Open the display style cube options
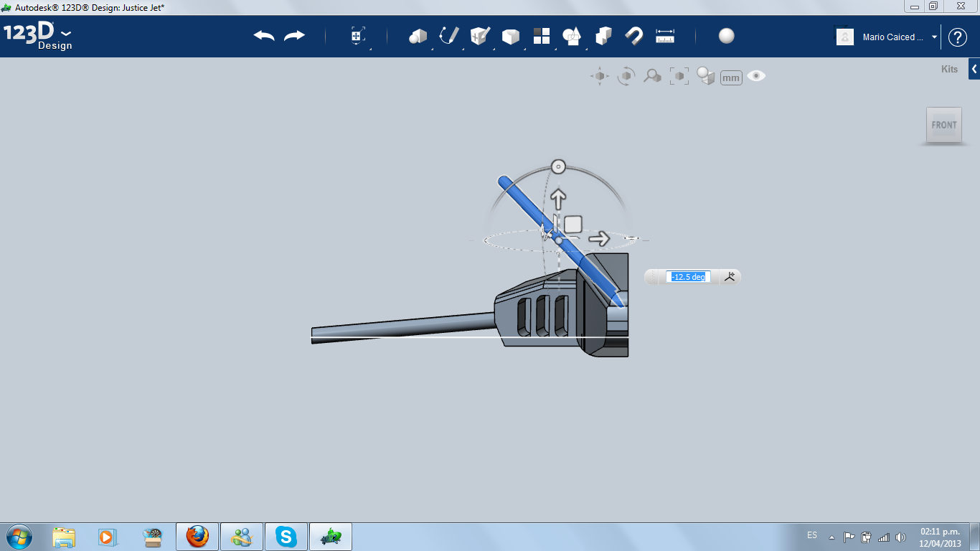The height and width of the screenshot is (551, 980). (x=706, y=76)
